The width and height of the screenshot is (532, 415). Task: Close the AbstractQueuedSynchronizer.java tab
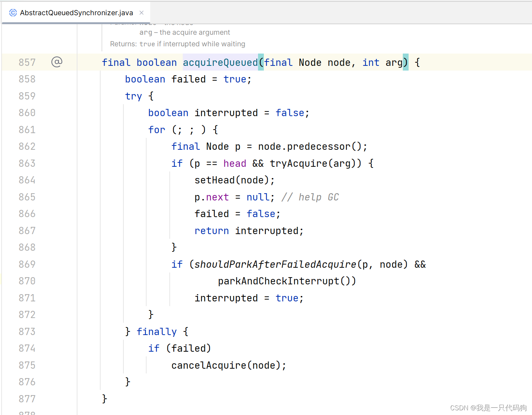pyautogui.click(x=141, y=13)
